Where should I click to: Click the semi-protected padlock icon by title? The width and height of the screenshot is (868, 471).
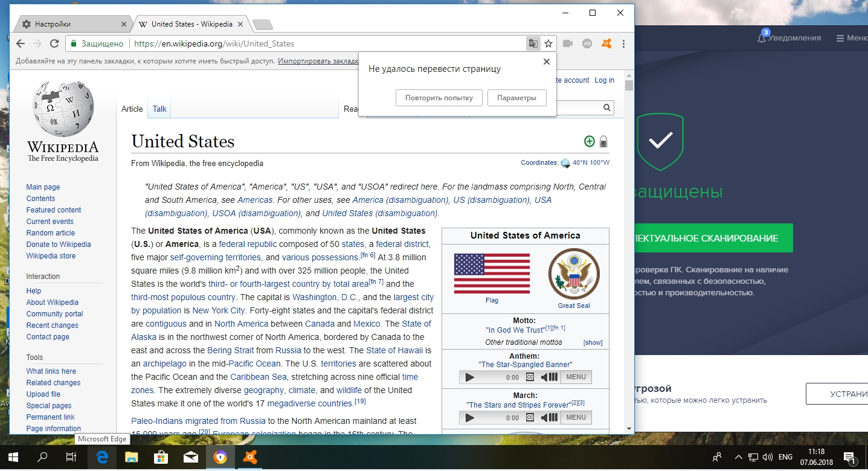(603, 141)
